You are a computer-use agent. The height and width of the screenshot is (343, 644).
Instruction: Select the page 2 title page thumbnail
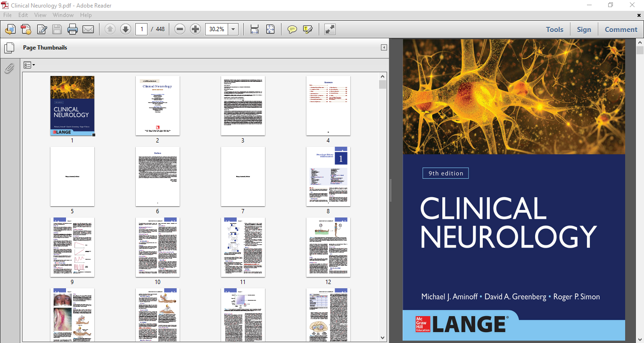(x=157, y=106)
